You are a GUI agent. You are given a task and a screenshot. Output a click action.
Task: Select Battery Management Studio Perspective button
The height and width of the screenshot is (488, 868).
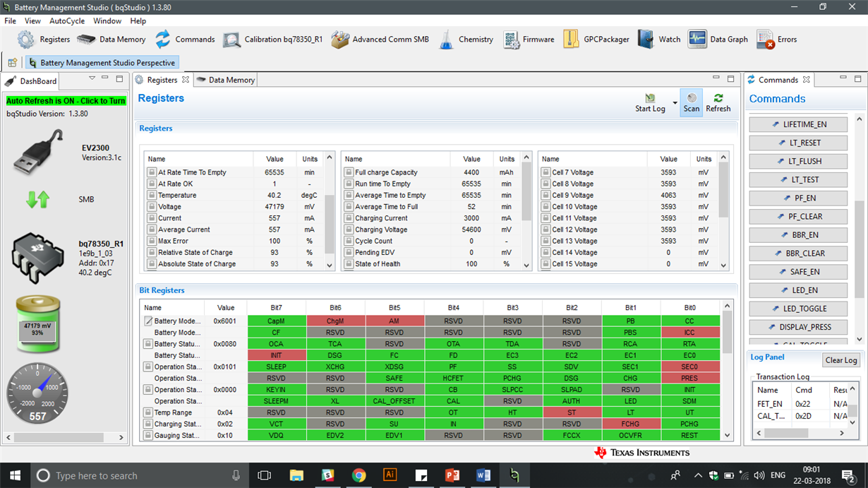[102, 63]
